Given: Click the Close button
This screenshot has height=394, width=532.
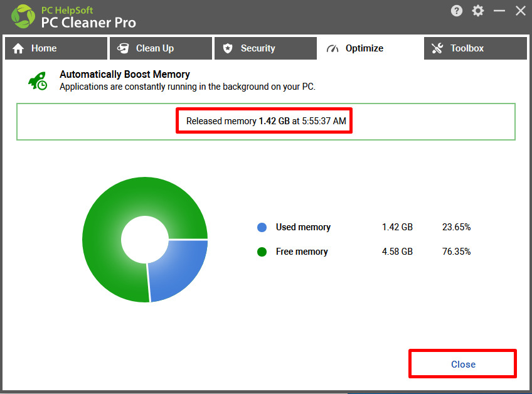Looking at the screenshot, I should [463, 364].
